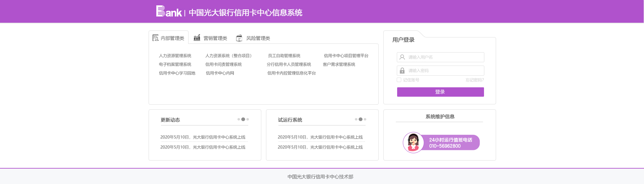
Task: Open first news item under 更新动态
Action: [x=203, y=137]
